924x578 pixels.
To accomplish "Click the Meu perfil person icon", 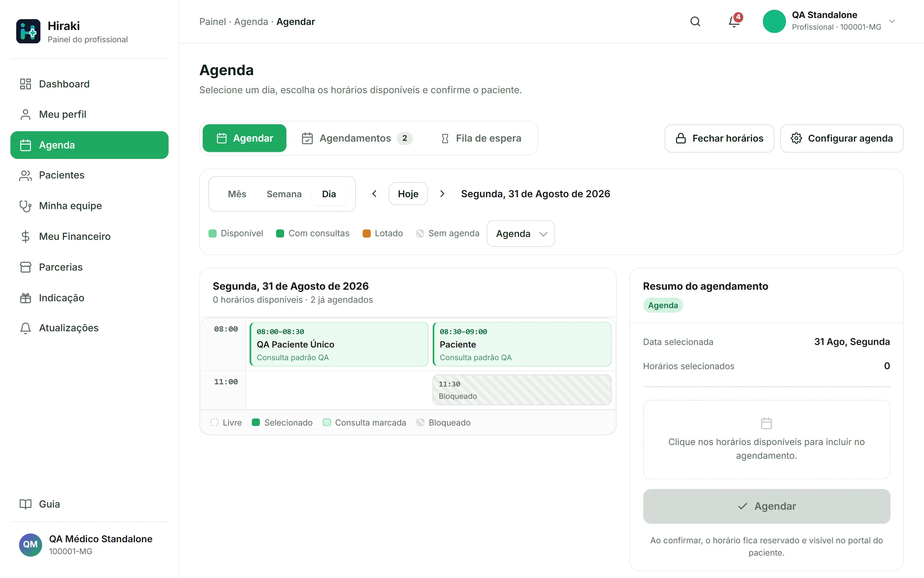I will 25,114.
